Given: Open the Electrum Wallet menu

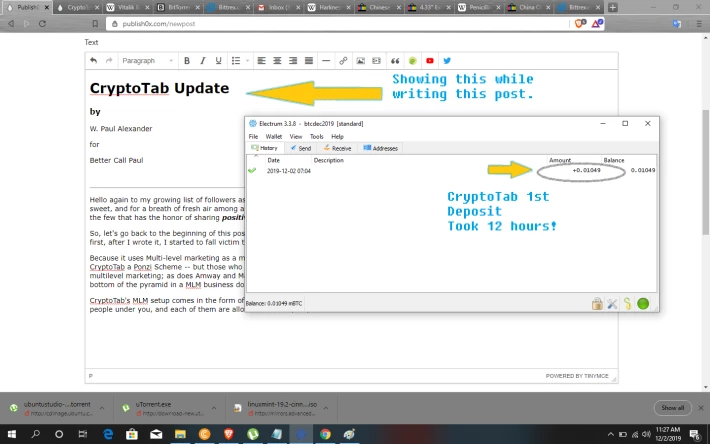Looking at the screenshot, I should (x=273, y=136).
